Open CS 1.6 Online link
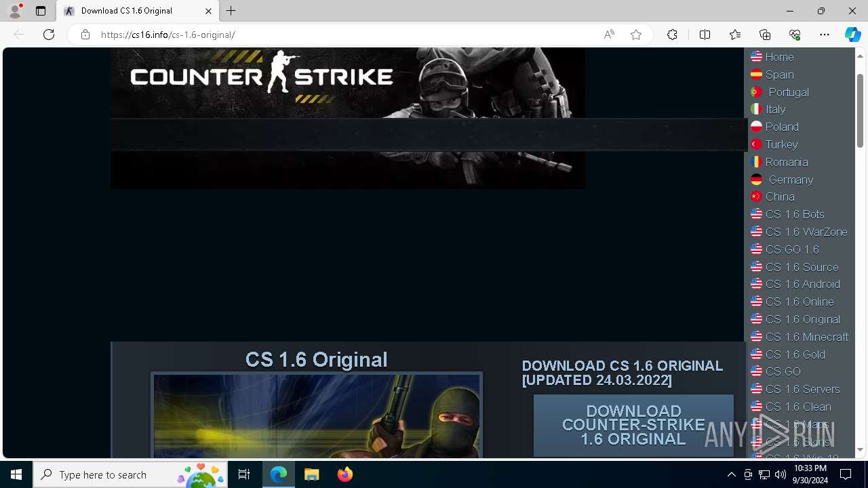868x488 pixels. pyautogui.click(x=800, y=302)
